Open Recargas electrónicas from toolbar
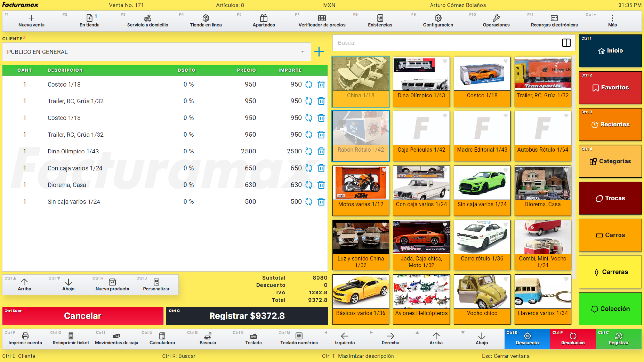The height and width of the screenshot is (362, 644). [554, 21]
